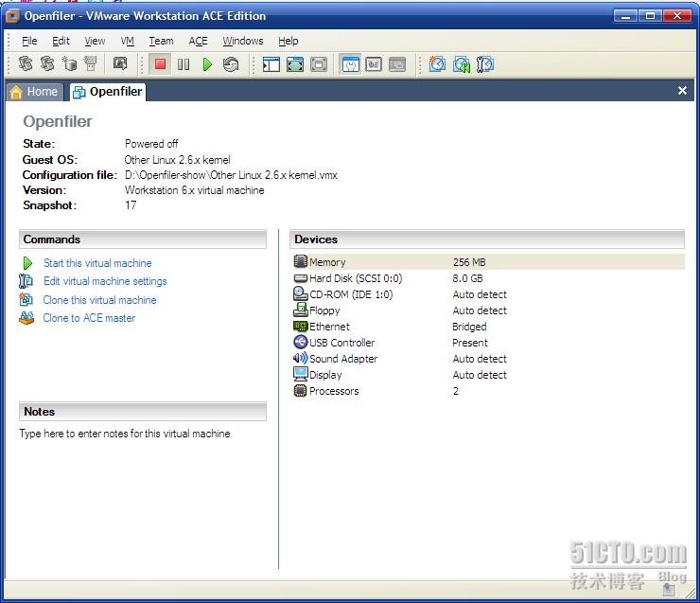The width and height of the screenshot is (700, 603).
Task: Click the Suspend (pause) toolbar button
Action: (184, 64)
